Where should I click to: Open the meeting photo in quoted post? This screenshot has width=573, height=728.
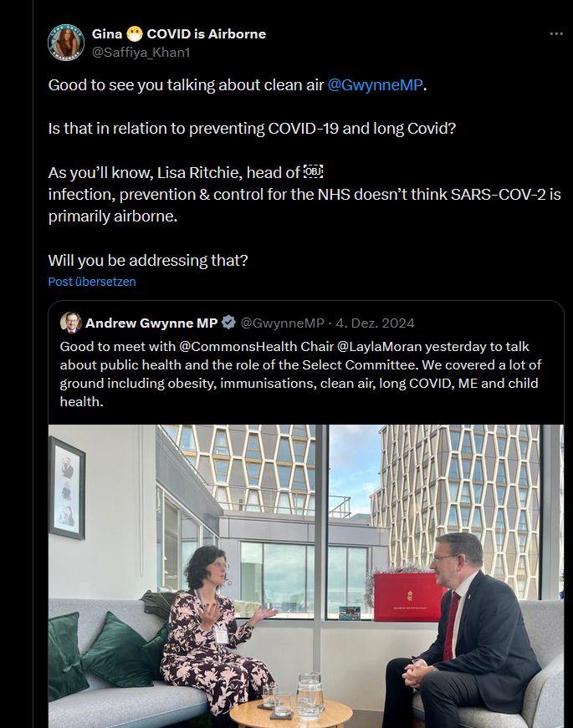(306, 576)
